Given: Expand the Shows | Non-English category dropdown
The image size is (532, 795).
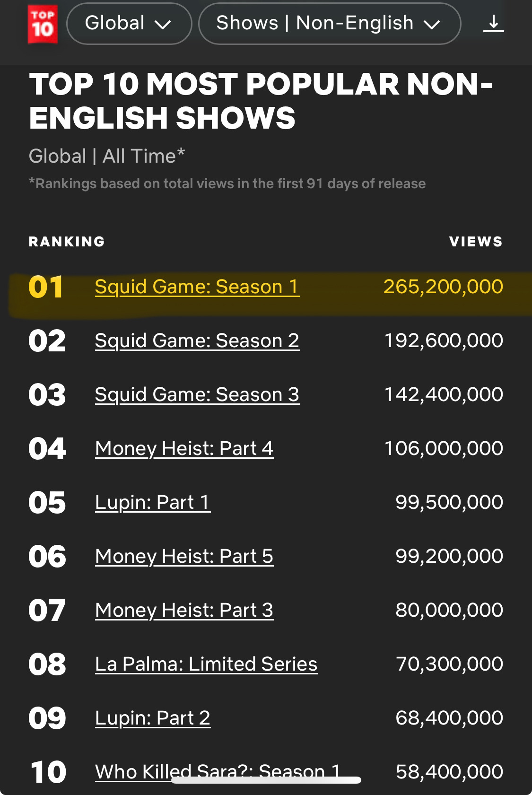Looking at the screenshot, I should (329, 24).
